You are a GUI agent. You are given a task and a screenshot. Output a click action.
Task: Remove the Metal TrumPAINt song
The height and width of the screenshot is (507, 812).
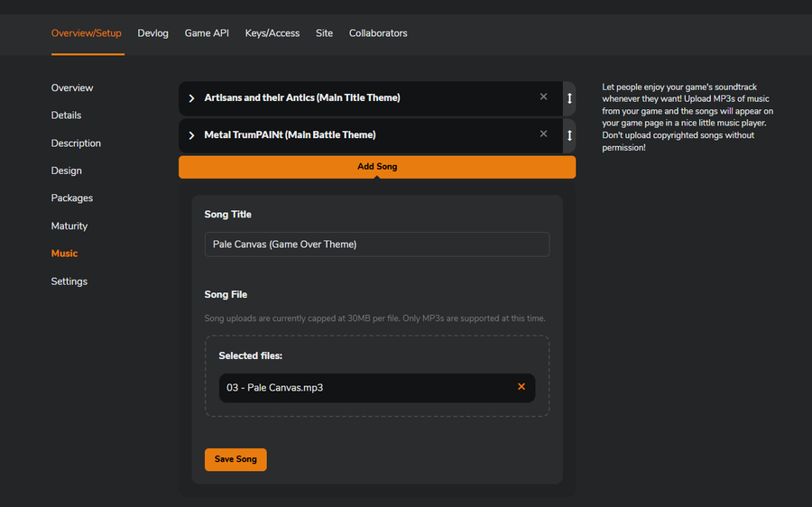(x=543, y=134)
